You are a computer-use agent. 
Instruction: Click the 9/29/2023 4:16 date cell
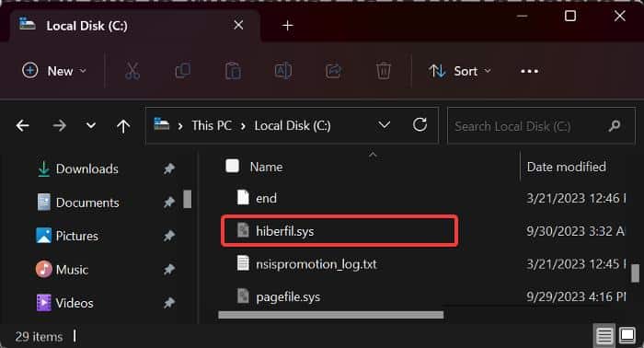(576, 297)
